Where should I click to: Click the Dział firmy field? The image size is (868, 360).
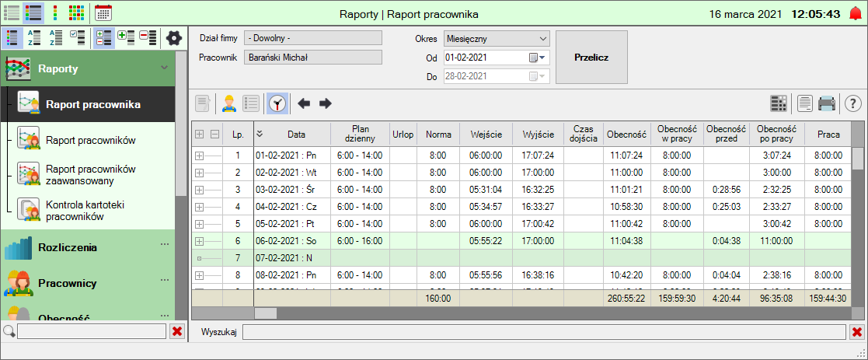pyautogui.click(x=312, y=38)
